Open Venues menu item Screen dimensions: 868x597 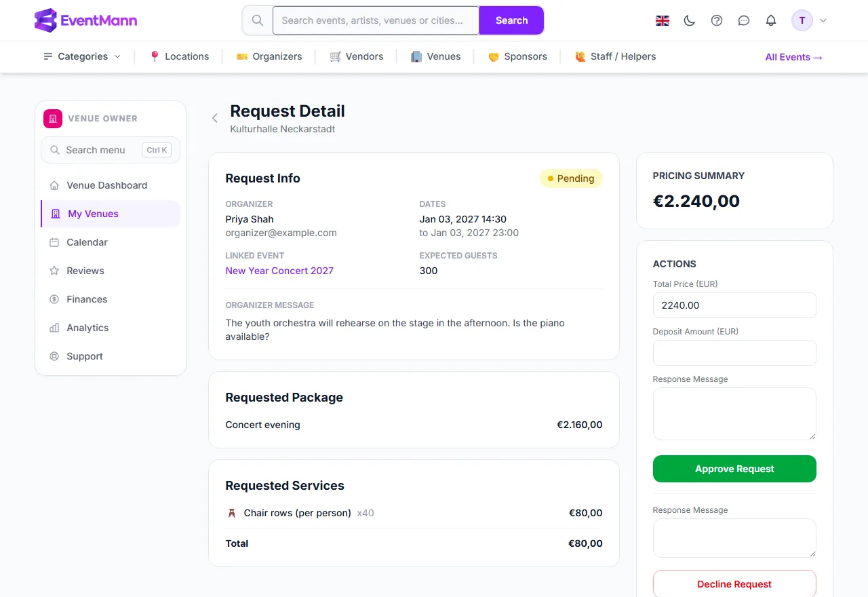(436, 56)
